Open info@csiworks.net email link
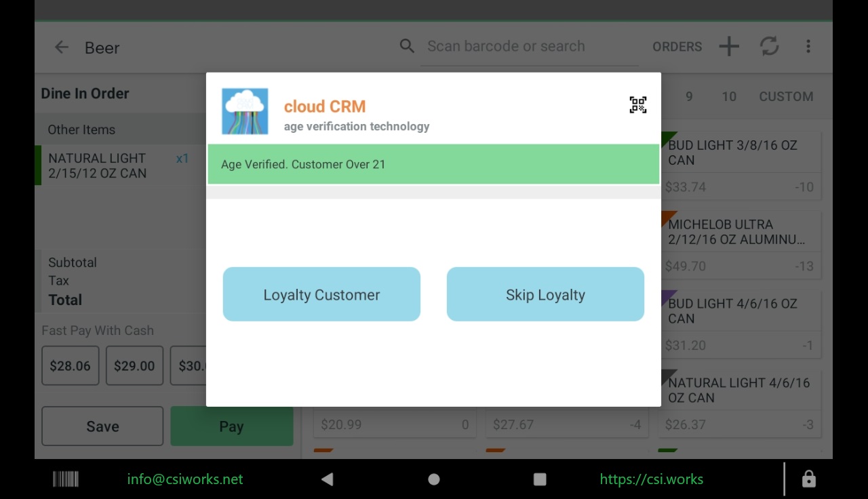This screenshot has height=499, width=868. tap(185, 479)
